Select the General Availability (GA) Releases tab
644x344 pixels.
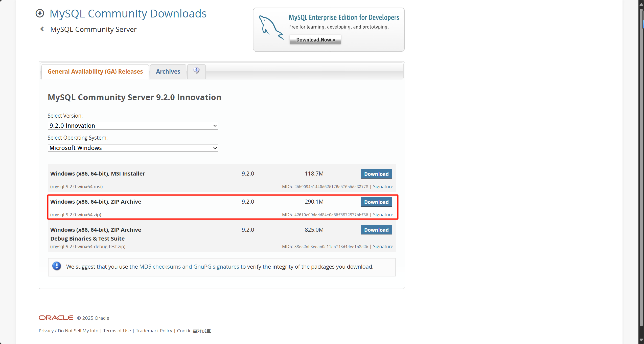click(95, 72)
